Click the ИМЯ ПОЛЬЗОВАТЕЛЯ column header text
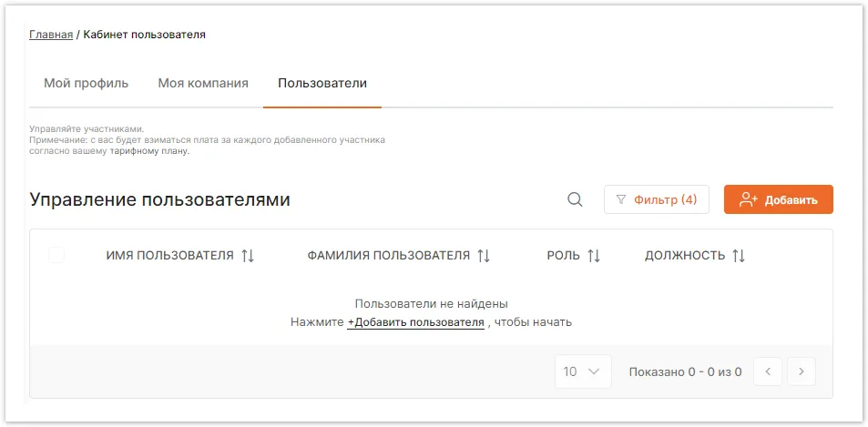Image resolution: width=868 pixels, height=427 pixels. (x=170, y=256)
